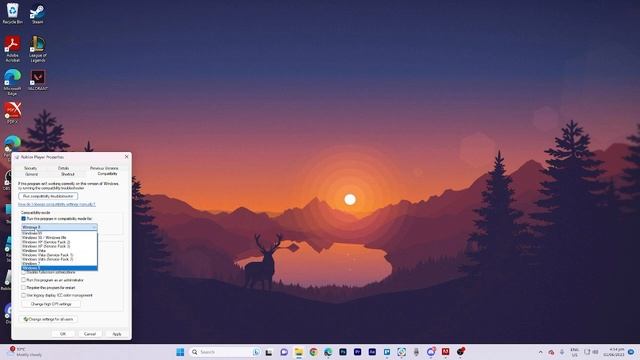Select the League of Legends desktop icon
The width and height of the screenshot is (640, 360).
(x=38, y=49)
